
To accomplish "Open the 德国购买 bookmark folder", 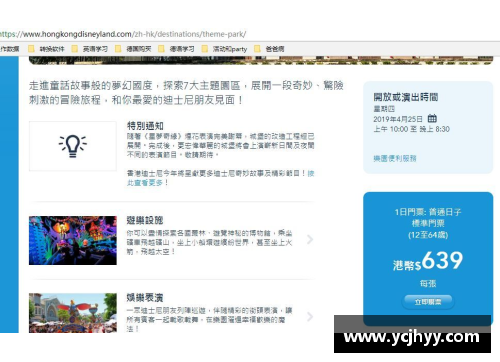I will pyautogui.click(x=133, y=49).
